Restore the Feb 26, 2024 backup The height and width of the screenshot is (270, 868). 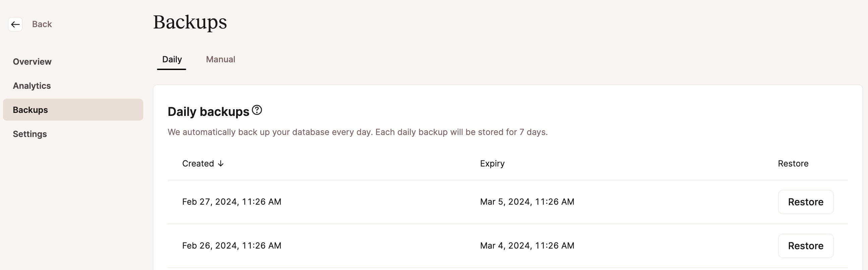(806, 246)
